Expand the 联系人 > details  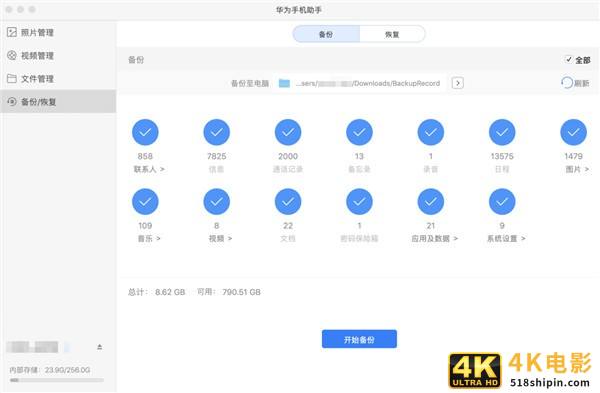pos(149,169)
